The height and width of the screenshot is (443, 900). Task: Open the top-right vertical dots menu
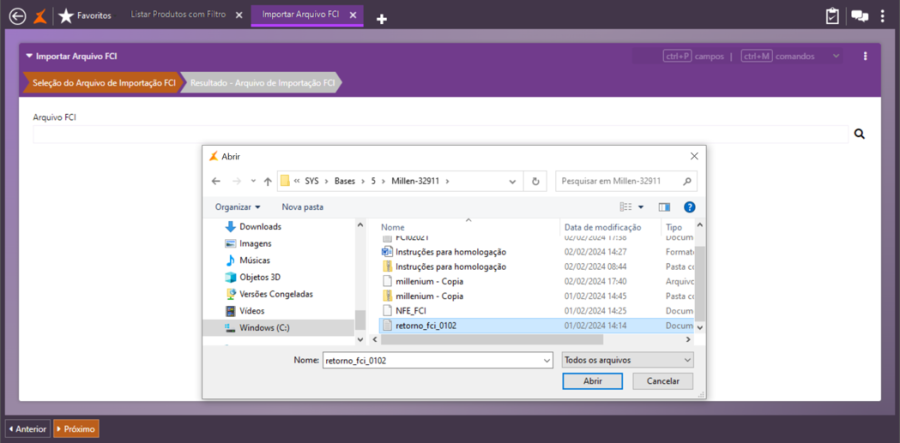click(x=883, y=16)
